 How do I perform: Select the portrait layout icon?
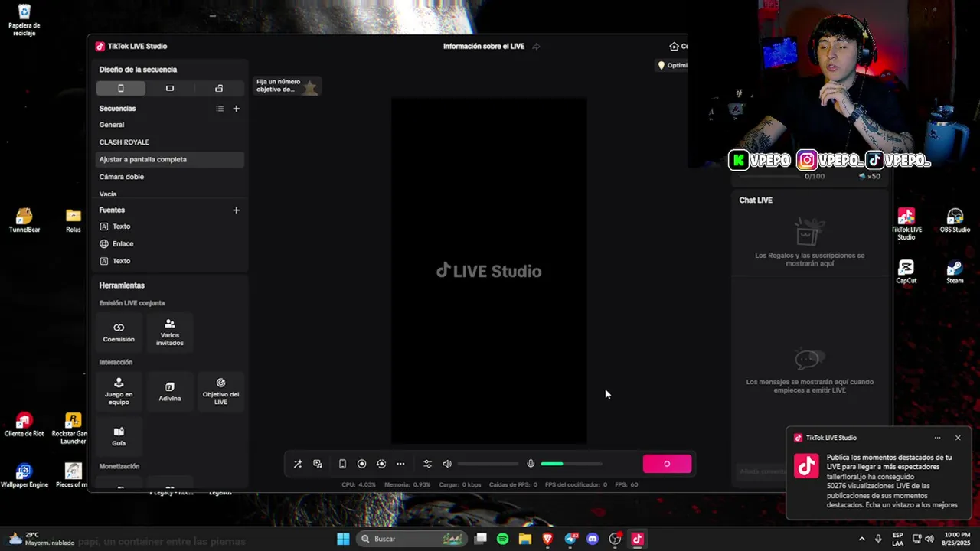point(120,89)
